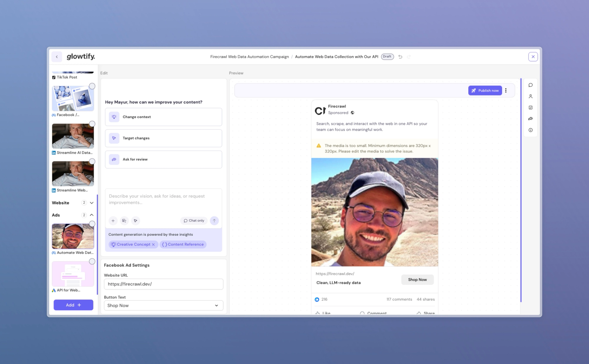This screenshot has height=364, width=589.
Task: Click the target pointer icon in chat box
Action: tap(135, 221)
